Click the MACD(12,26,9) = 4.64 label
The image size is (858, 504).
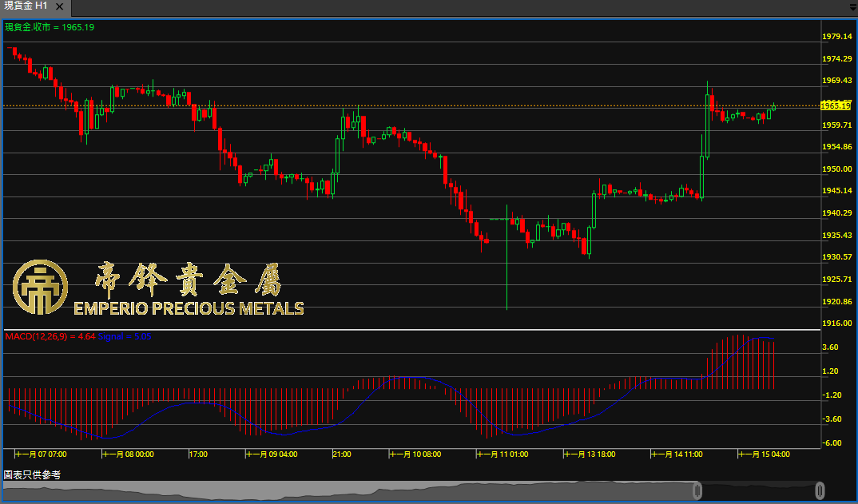tap(50, 336)
